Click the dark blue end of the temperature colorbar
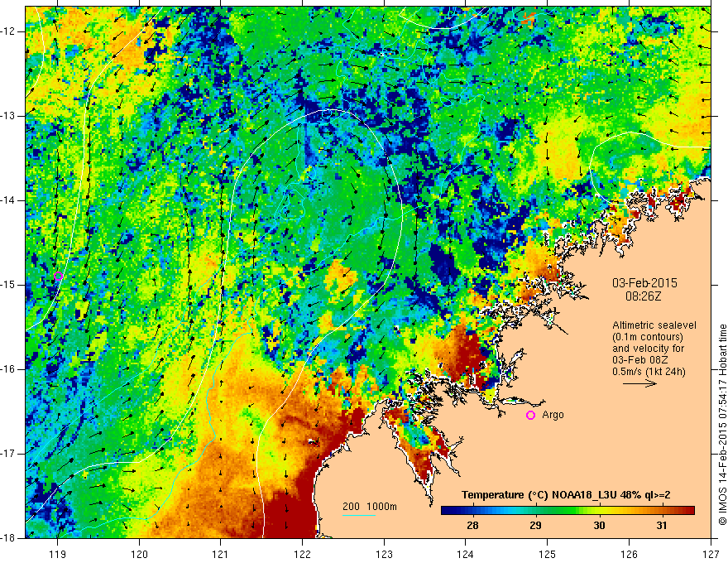The height and width of the screenshot is (563, 728). click(x=450, y=511)
